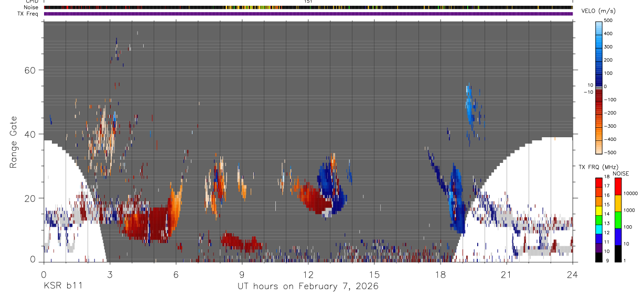
Task: Click the '15' tick on the UT hours axis
Action: point(374,274)
